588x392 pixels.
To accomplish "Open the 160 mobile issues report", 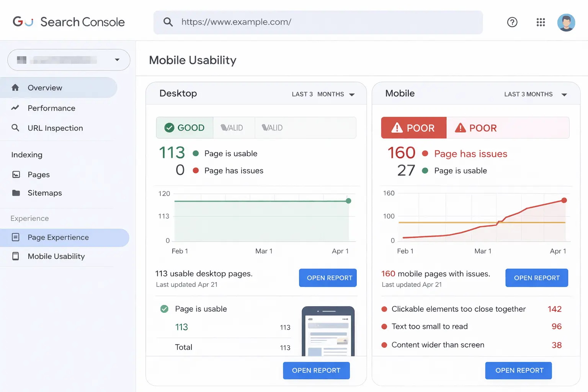I will pyautogui.click(x=537, y=278).
